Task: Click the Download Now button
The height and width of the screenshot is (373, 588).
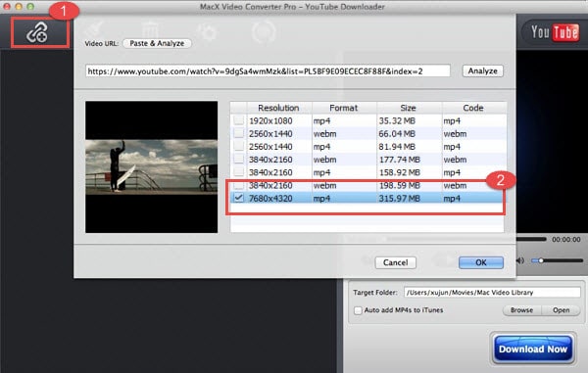Action: tap(532, 350)
